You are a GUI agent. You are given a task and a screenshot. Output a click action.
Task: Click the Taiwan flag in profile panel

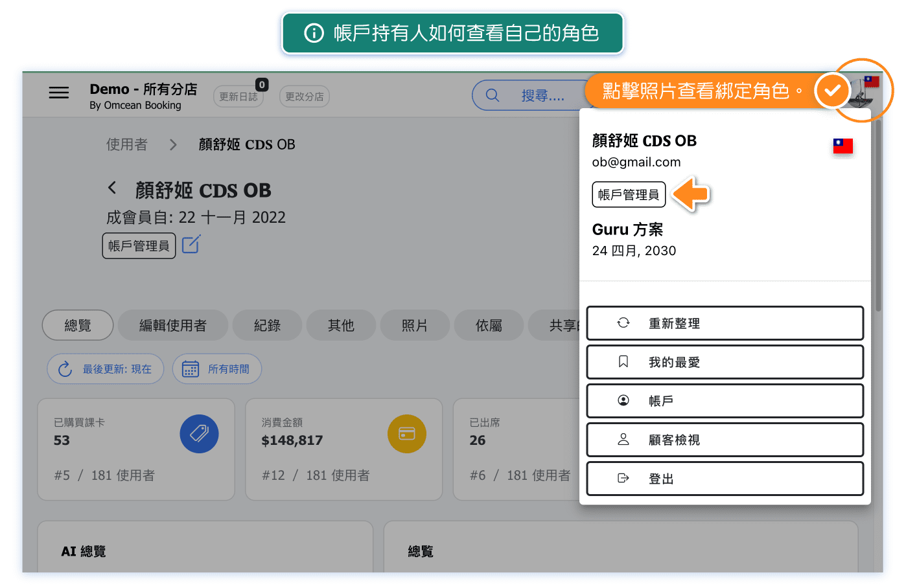[x=842, y=146]
